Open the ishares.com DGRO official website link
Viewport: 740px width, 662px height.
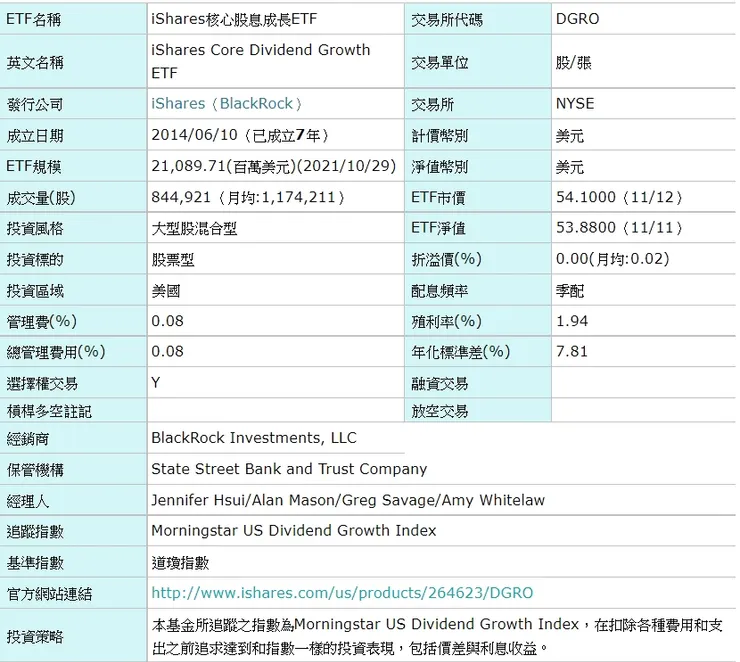click(342, 593)
